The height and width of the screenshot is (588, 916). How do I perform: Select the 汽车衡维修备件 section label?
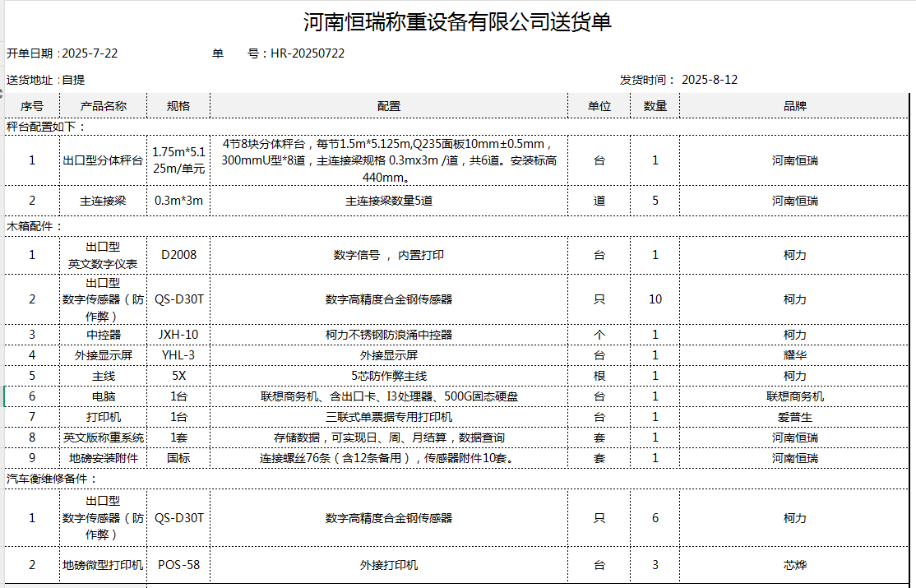(x=53, y=479)
